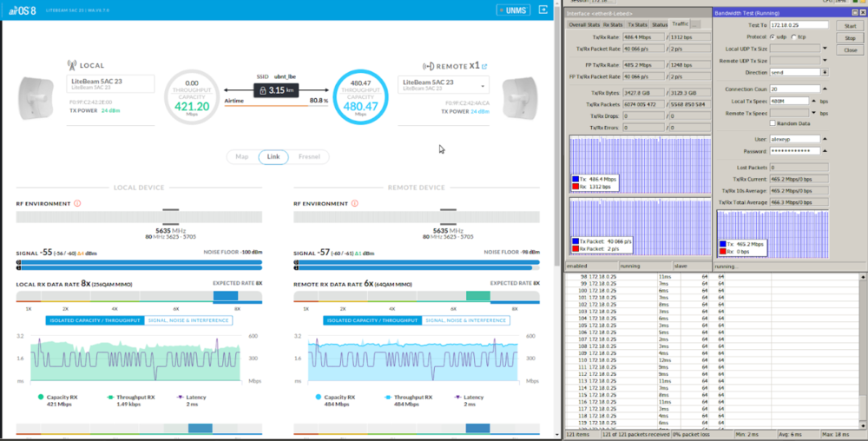Open remote device external link icon
This screenshot has width=868, height=441.
click(x=484, y=66)
